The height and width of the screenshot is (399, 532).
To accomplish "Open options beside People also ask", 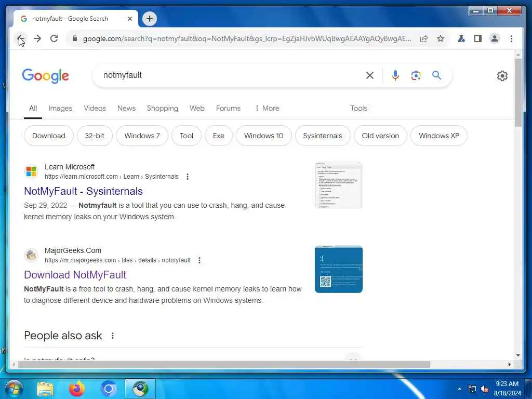I will click(x=113, y=336).
